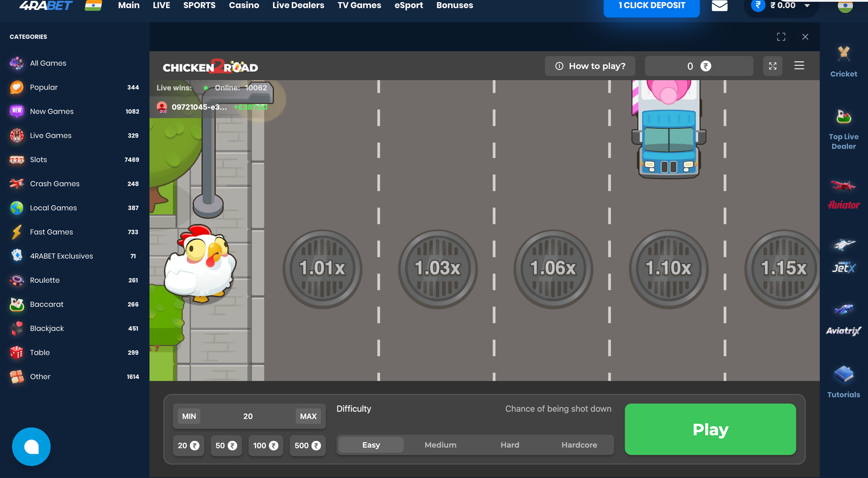Select the Crash Games plane icon
Image resolution: width=868 pixels, height=478 pixels.
[17, 184]
